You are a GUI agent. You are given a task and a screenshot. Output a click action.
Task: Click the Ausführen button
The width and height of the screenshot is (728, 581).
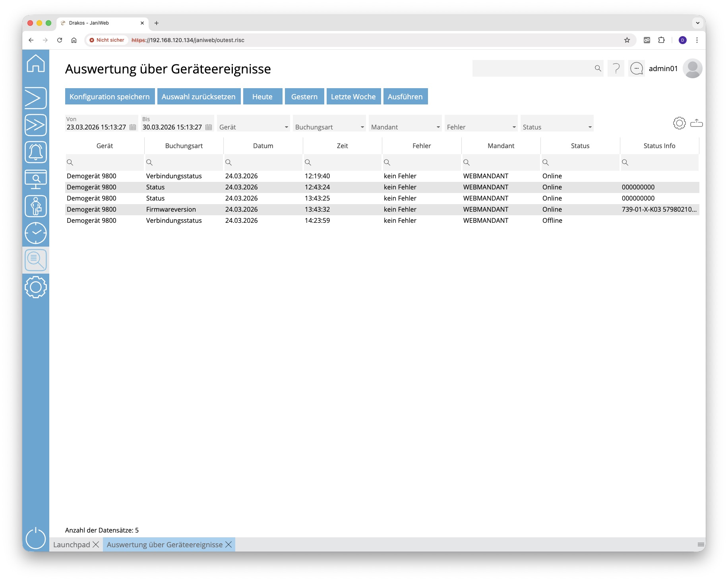click(x=405, y=97)
